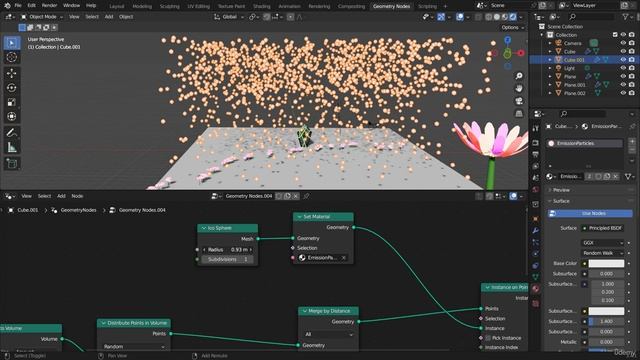Click the viewport pan hand icon

[x=519, y=88]
